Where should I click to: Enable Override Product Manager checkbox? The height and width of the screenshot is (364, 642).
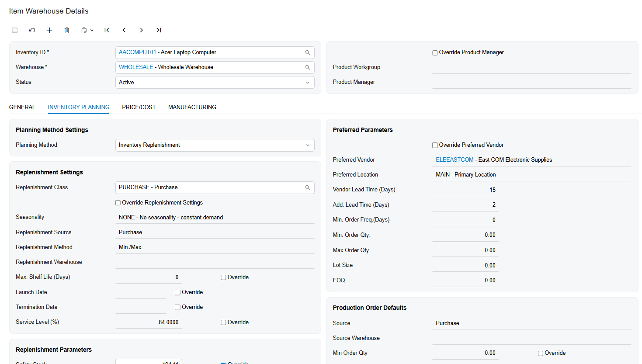pyautogui.click(x=435, y=53)
